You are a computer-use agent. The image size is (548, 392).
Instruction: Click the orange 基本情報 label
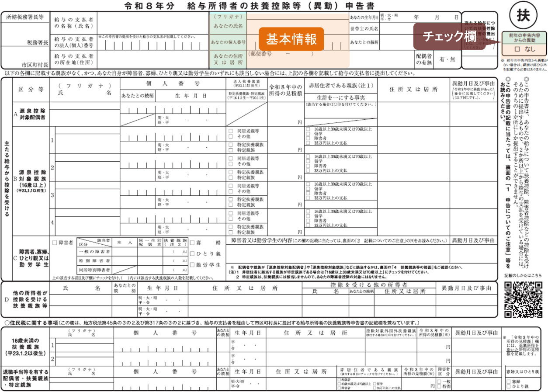click(291, 39)
